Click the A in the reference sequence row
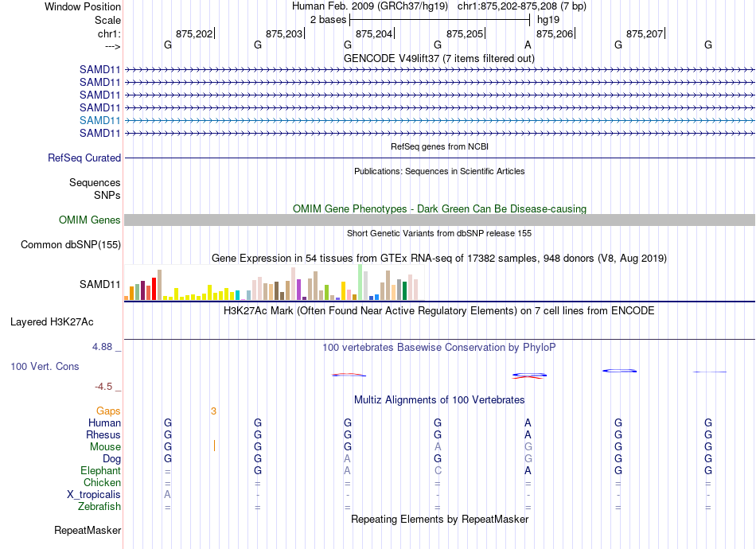The height and width of the screenshot is (549, 756). coord(528,45)
